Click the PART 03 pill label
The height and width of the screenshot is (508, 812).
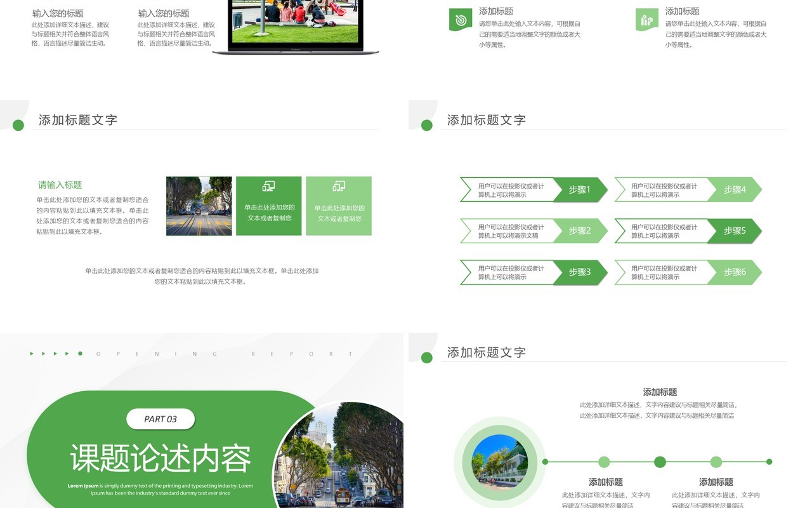click(x=160, y=419)
